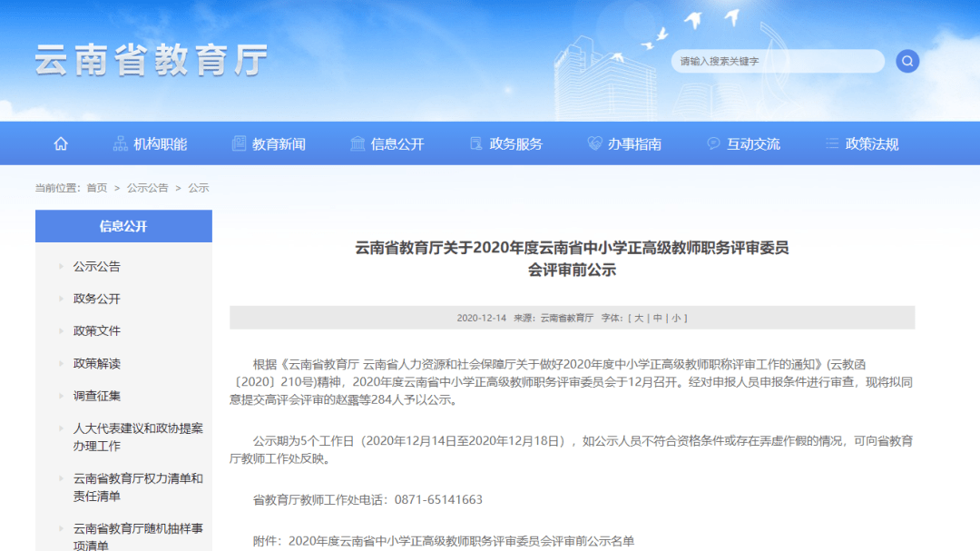Focus the search keyword input field
This screenshot has height=551, width=980.
point(778,62)
